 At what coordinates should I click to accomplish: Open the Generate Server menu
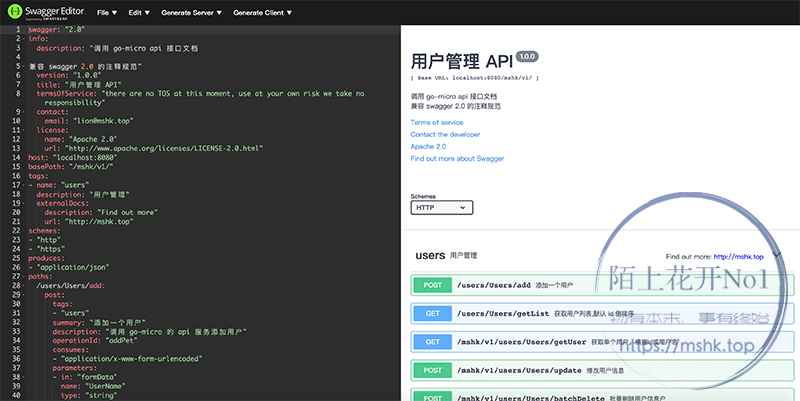click(x=191, y=13)
